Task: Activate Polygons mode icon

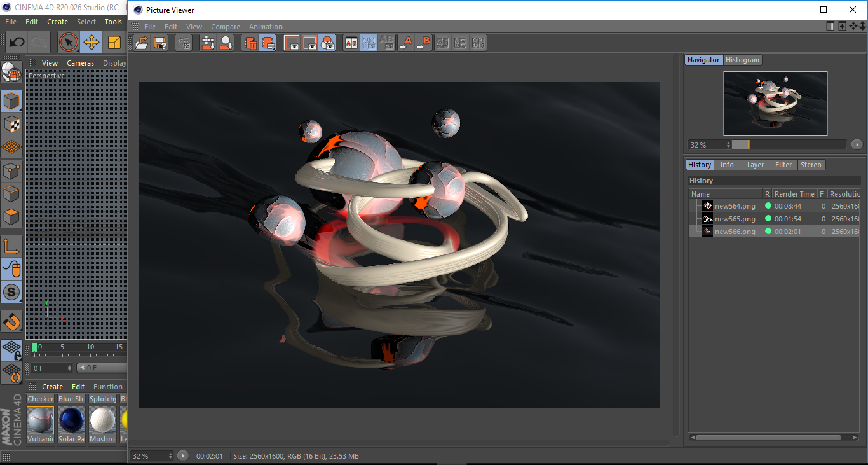Action: coord(11,217)
